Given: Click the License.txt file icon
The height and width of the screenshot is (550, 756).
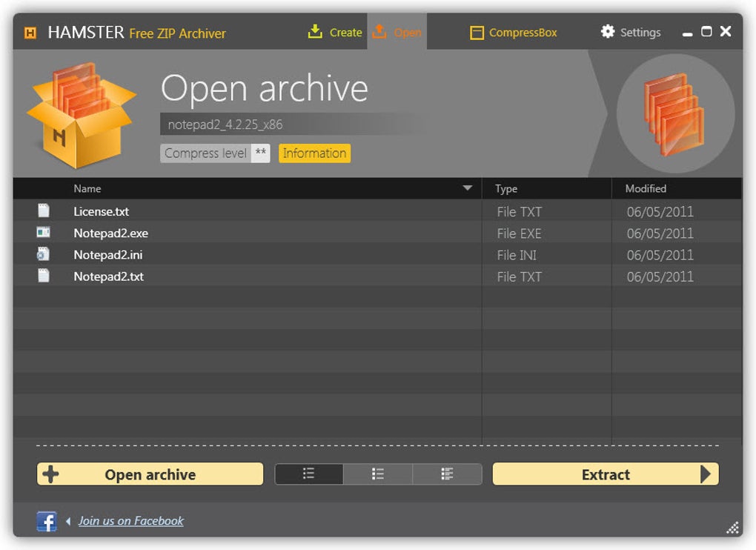Looking at the screenshot, I should [x=44, y=211].
